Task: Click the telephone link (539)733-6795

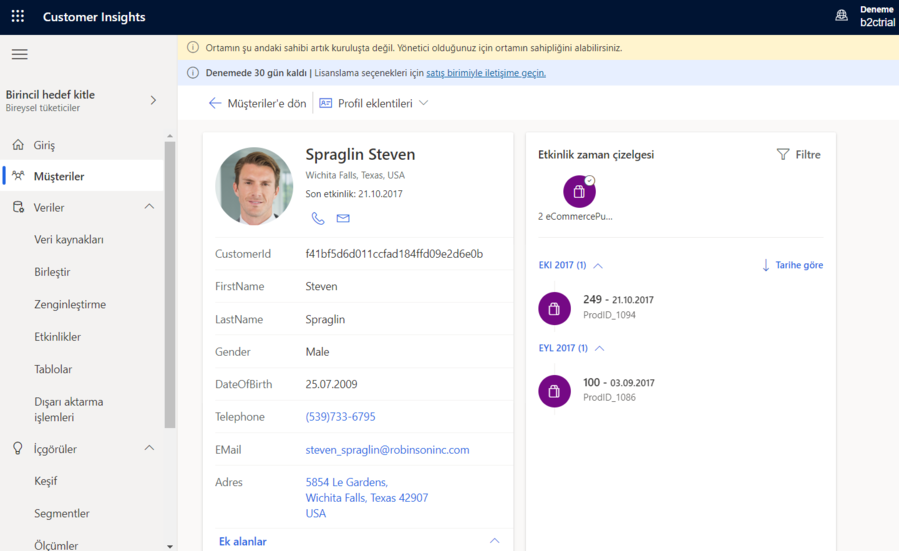Action: pos(340,417)
